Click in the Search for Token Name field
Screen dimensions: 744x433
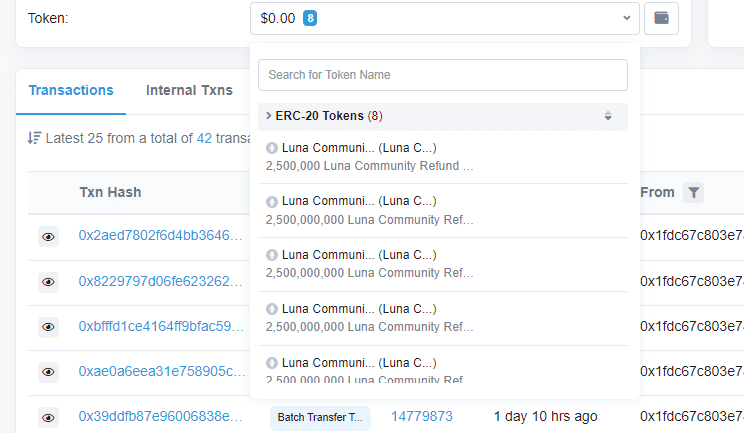443,75
